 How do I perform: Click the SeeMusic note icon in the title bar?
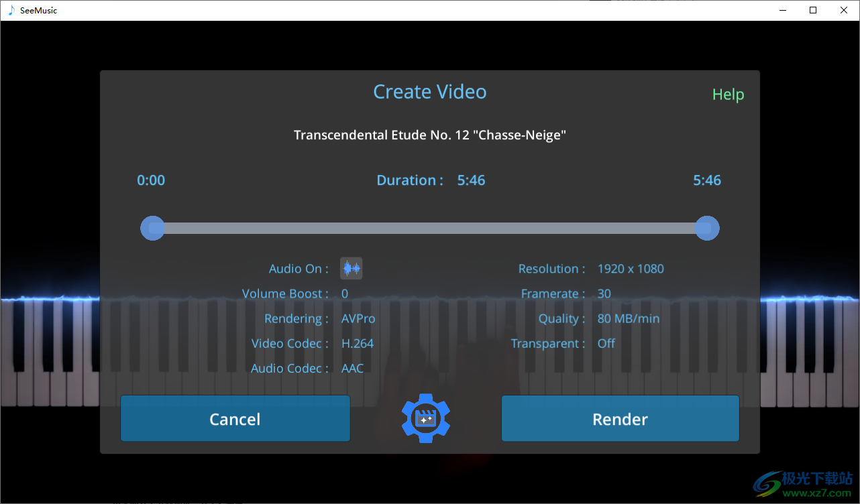9,10
